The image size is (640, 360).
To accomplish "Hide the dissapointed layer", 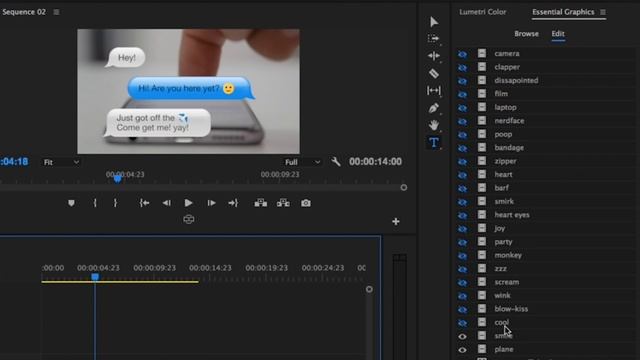I will coord(462,81).
